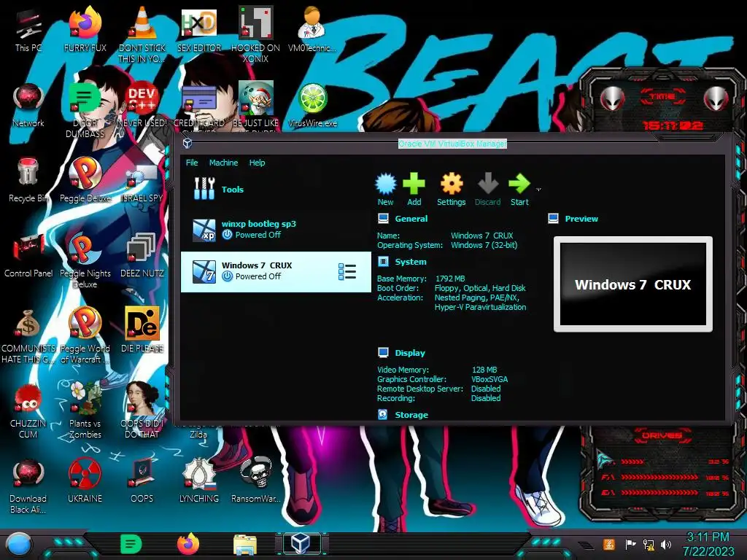The height and width of the screenshot is (560, 747).
Task: Click the VirtualBox cube icon in title bar
Action: tap(187, 143)
